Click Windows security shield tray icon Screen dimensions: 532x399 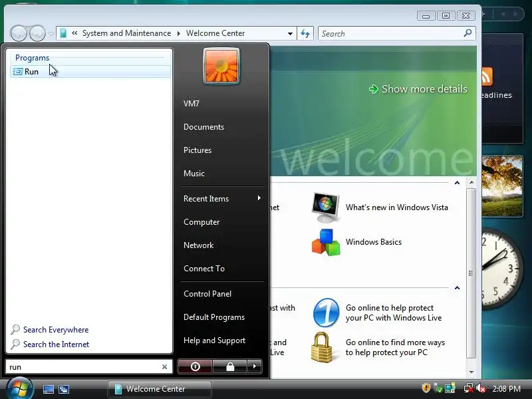[x=426, y=388]
